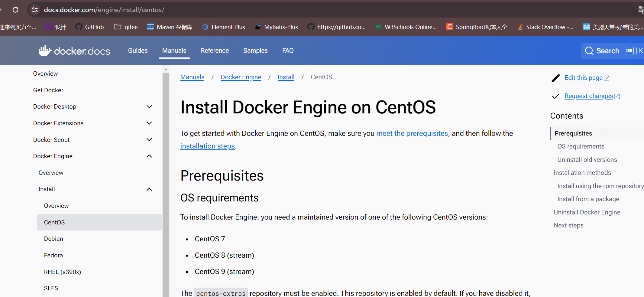Click the Docker Engine breadcrumb link
This screenshot has width=644, height=297.
click(x=241, y=77)
